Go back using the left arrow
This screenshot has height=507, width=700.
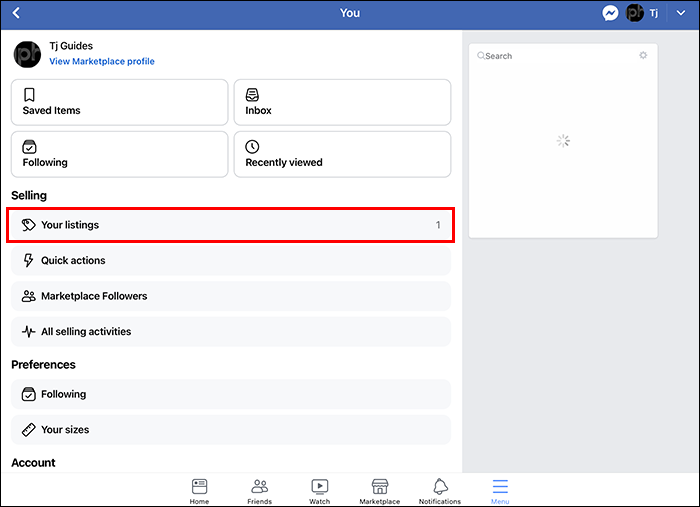click(x=16, y=13)
